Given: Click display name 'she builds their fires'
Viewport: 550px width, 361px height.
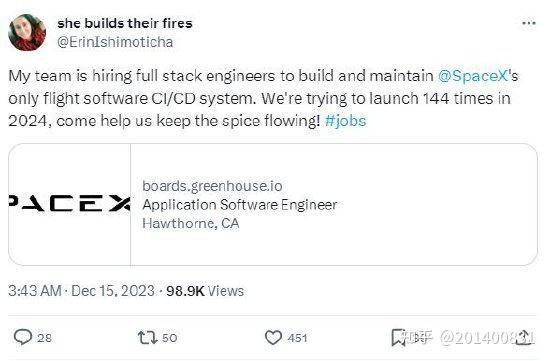Looking at the screenshot, I should (x=125, y=23).
